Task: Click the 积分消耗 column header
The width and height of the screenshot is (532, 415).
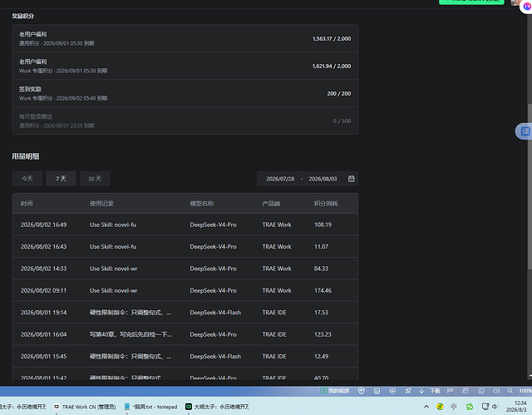Action: [326, 204]
